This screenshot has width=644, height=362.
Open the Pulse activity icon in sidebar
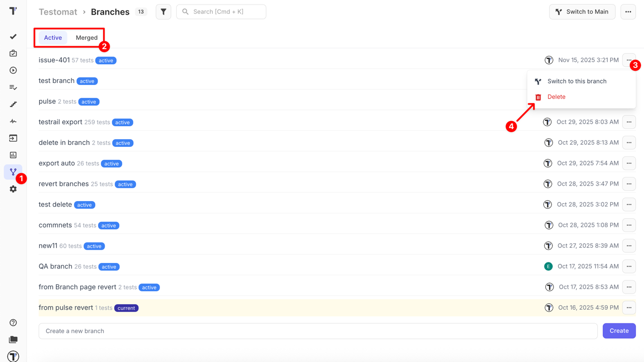tap(13, 121)
